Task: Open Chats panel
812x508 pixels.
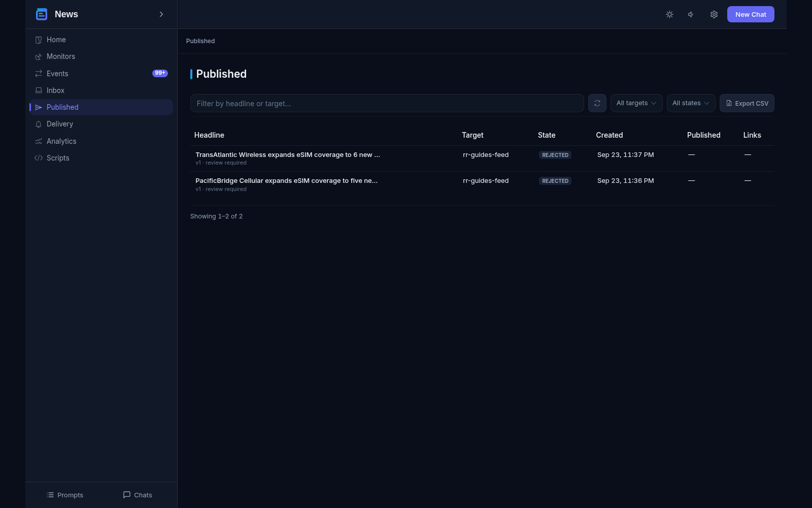Action: (x=138, y=495)
